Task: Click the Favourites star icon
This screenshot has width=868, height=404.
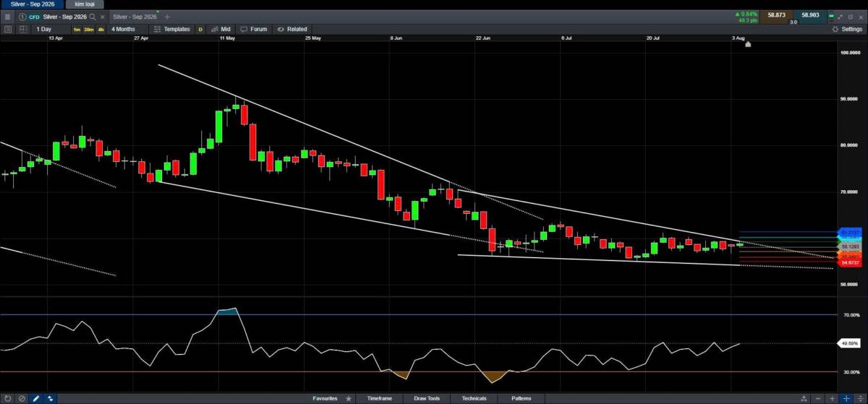Action: (349, 398)
